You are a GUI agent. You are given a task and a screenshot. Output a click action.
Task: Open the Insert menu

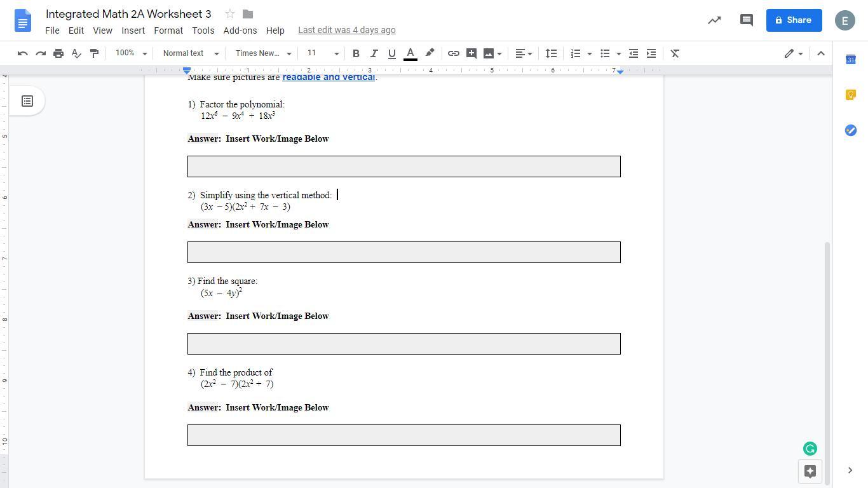[133, 30]
